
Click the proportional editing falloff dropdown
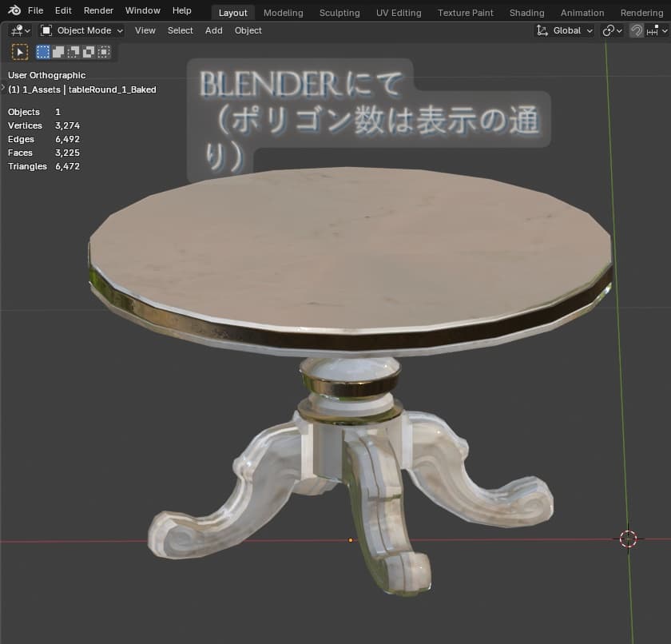[x=664, y=30]
